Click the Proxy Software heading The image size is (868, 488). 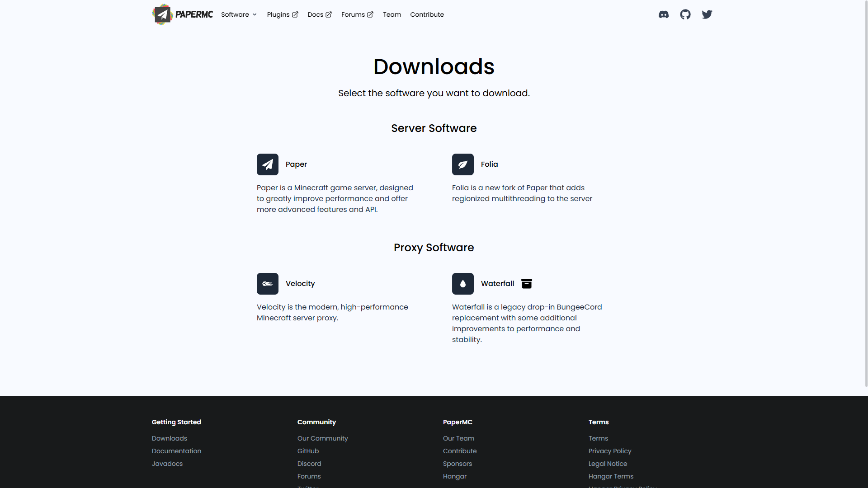click(434, 248)
